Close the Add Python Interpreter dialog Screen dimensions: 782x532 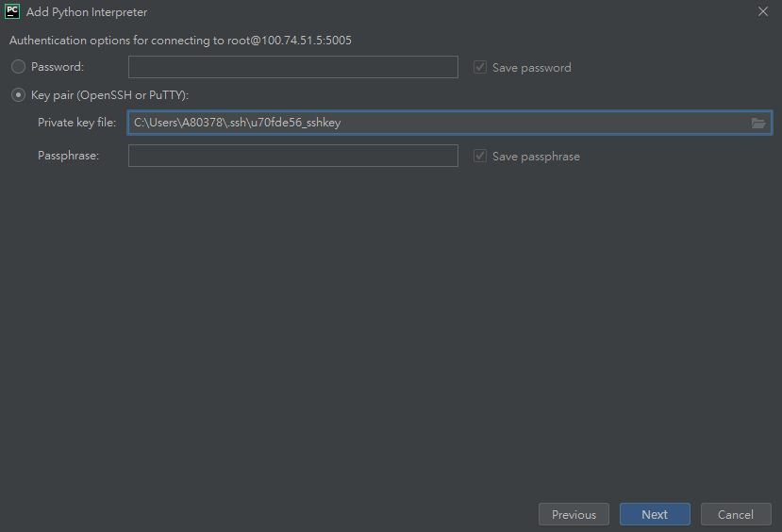pos(763,11)
